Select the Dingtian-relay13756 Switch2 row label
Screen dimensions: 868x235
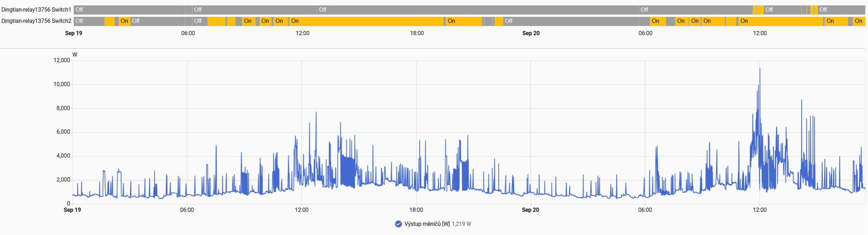[x=36, y=21]
